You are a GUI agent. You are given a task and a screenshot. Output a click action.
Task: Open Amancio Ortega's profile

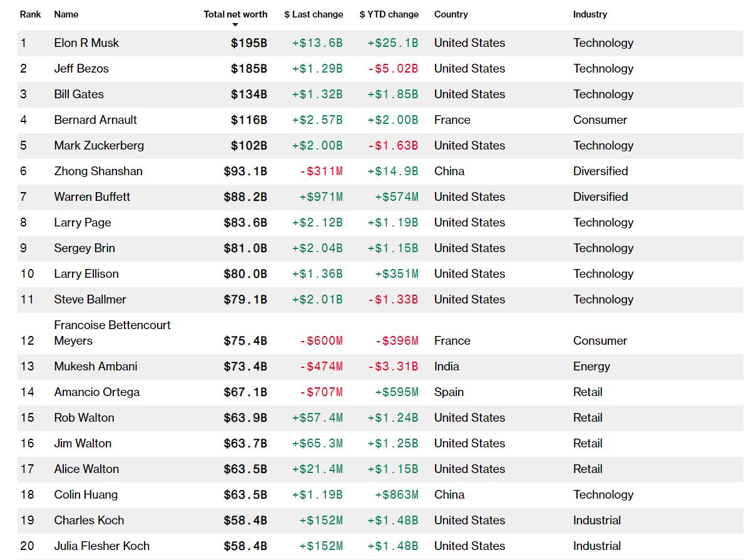(97, 392)
